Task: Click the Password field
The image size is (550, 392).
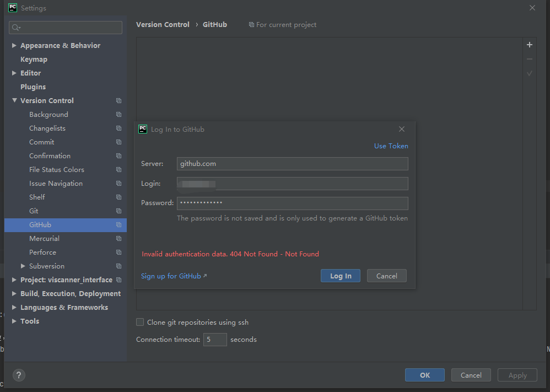Action: tap(293, 203)
